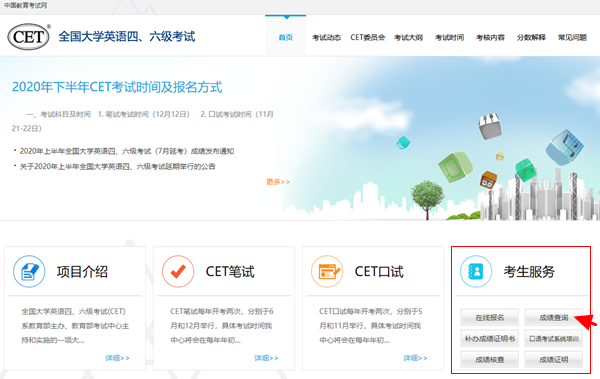600x379 pixels.
Task: Open the 成绩发布通知 news item
Action: point(127,151)
